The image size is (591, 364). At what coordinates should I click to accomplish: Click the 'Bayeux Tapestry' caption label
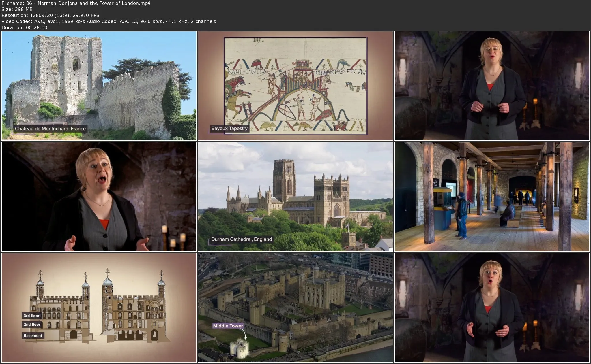(229, 128)
